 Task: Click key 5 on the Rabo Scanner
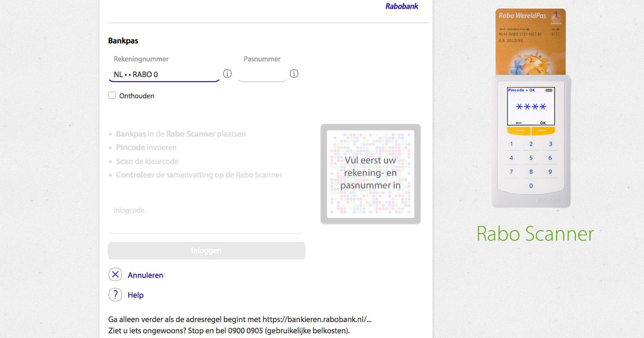(531, 158)
